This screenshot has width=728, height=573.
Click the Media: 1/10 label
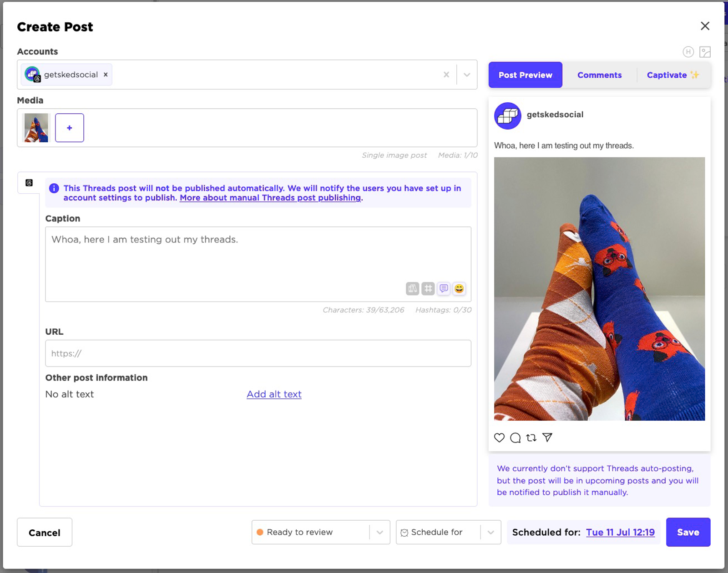tap(458, 156)
